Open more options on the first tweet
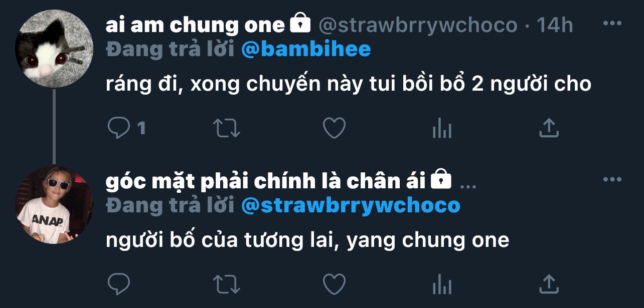644x308 pixels. pos(612,23)
